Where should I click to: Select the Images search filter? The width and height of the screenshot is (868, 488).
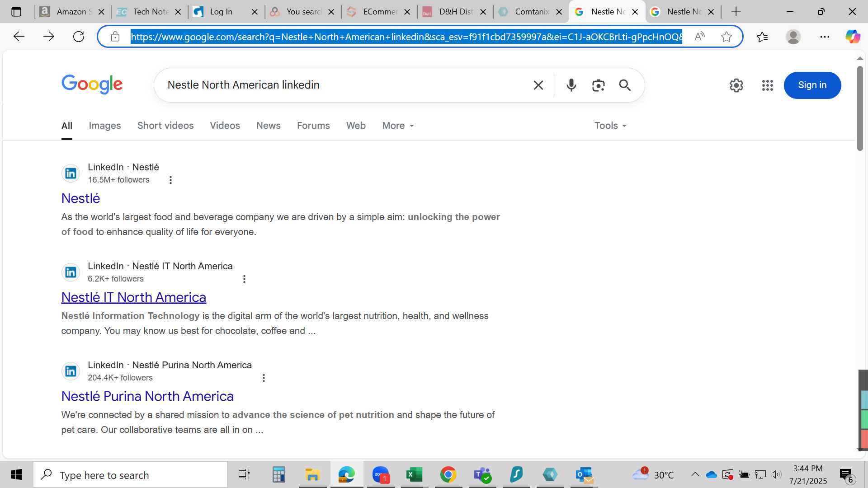pos(105,126)
